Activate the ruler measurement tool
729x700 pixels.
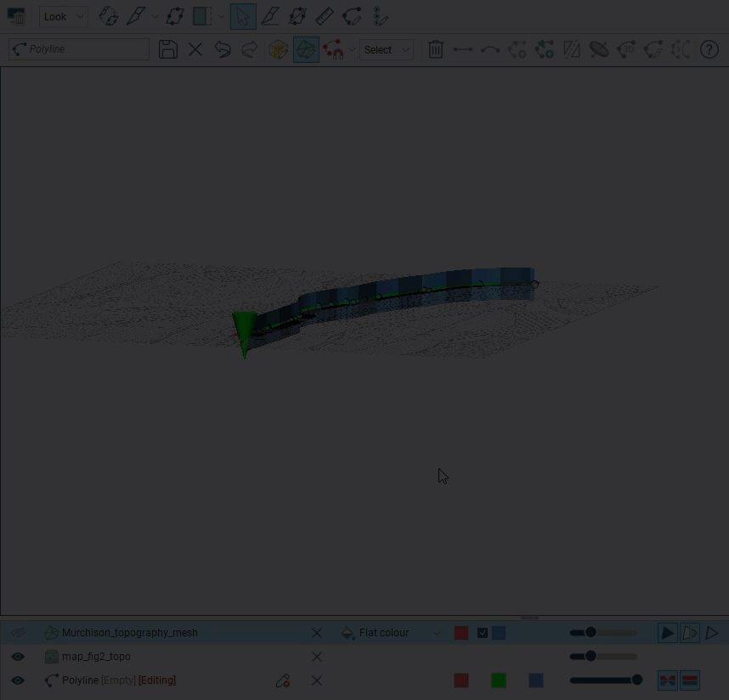point(324,16)
